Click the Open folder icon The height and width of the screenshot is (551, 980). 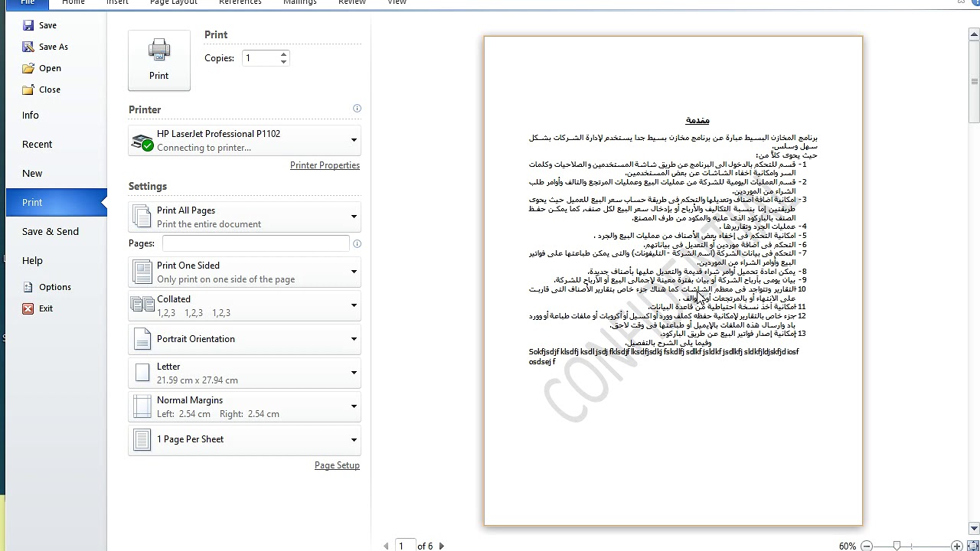[28, 68]
